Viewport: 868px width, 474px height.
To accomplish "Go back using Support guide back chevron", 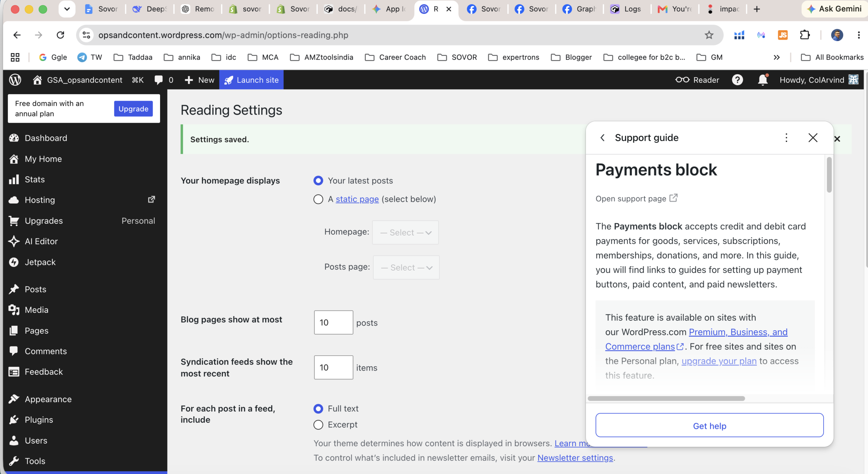I will pyautogui.click(x=603, y=138).
